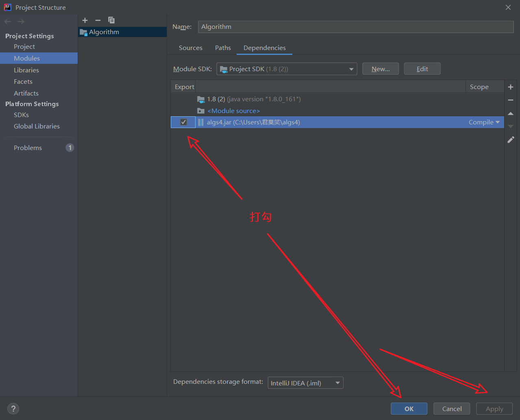520x420 pixels.
Task: Open Dependencies storage format dropdown
Action: 305,383
